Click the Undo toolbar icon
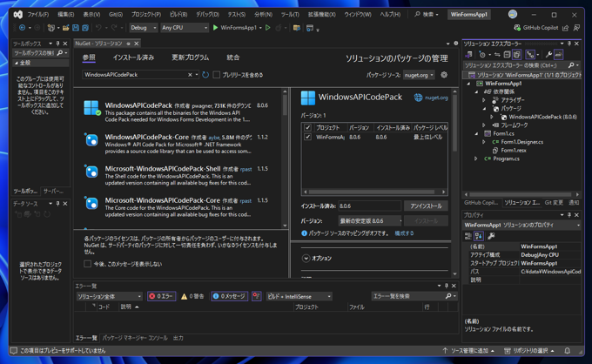This screenshot has width=592, height=364. pos(98,28)
